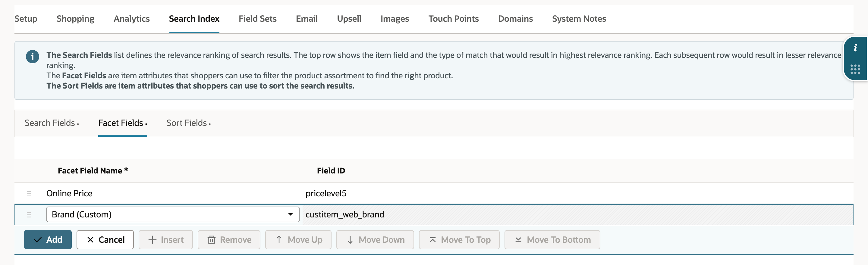Click the Field ID column header

[x=331, y=171]
